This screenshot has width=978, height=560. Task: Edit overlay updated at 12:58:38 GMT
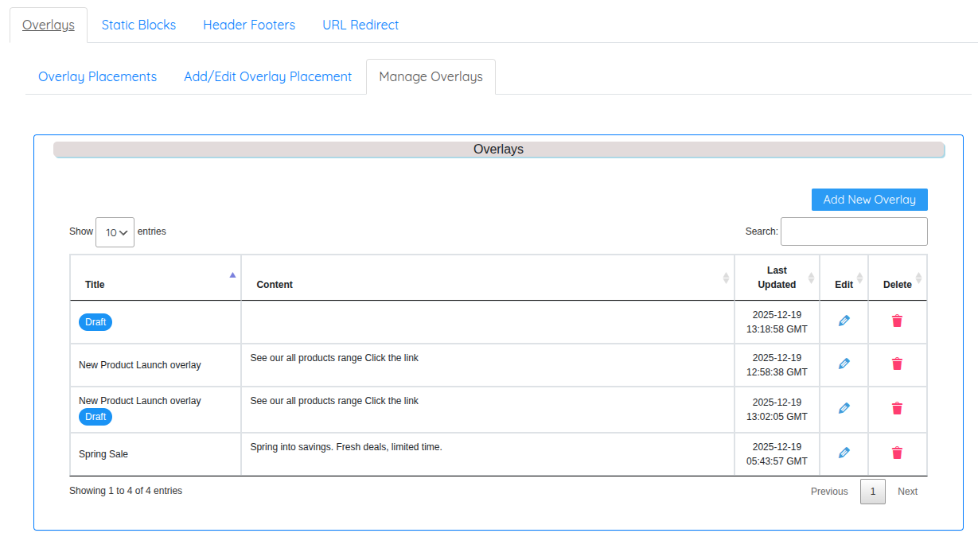tap(844, 364)
